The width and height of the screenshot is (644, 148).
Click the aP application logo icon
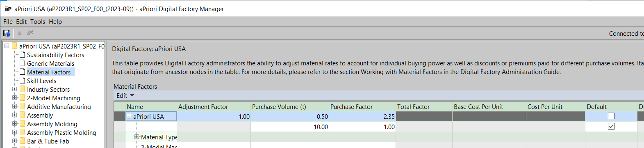(x=8, y=9)
